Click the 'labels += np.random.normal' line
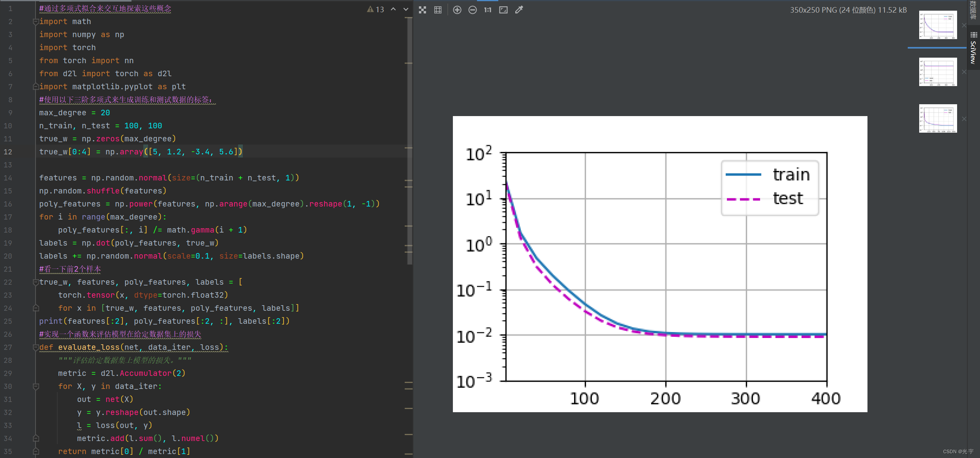Image resolution: width=980 pixels, height=458 pixels. (x=171, y=256)
